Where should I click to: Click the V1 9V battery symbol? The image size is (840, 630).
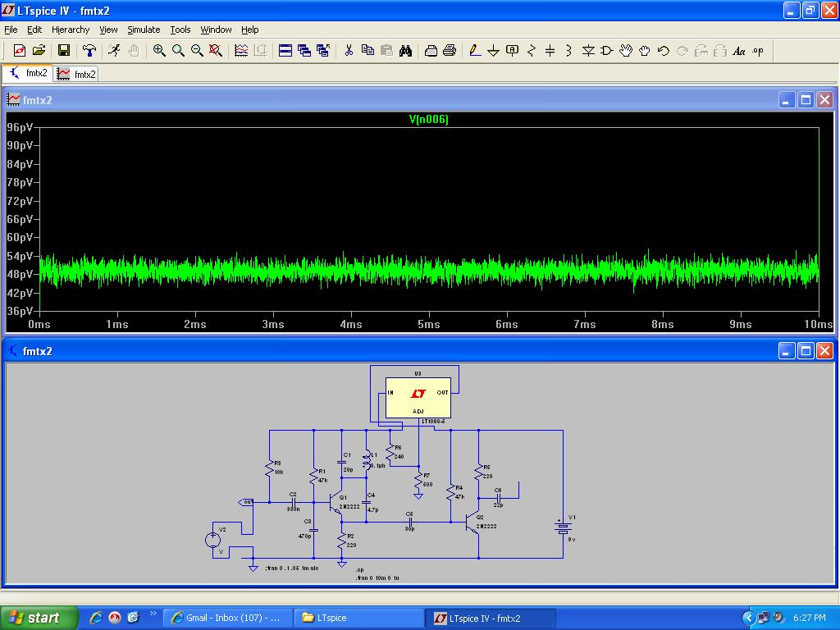point(563,527)
